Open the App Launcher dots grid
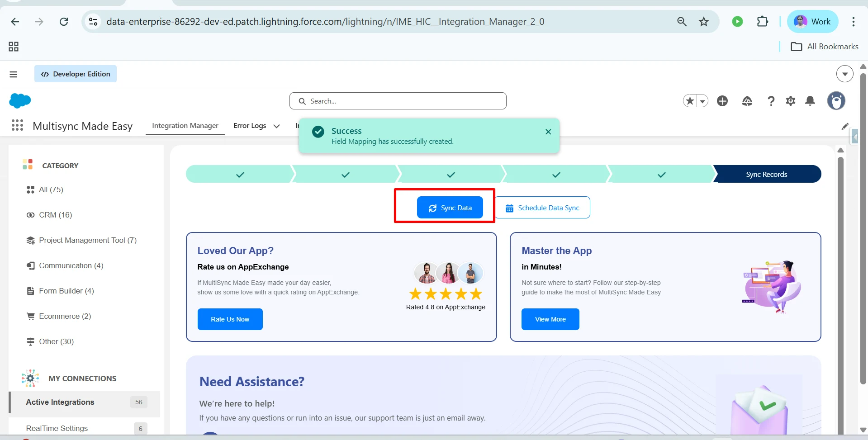The width and height of the screenshot is (868, 440). [17, 125]
